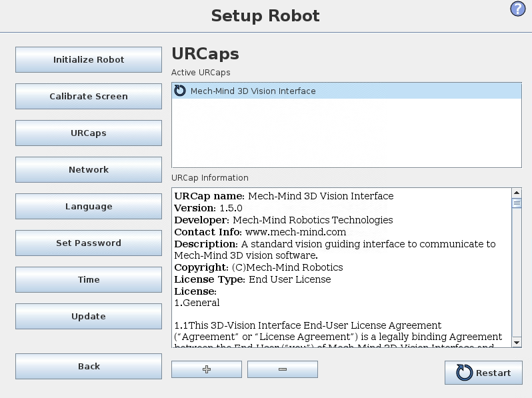This screenshot has width=532, height=398.
Task: Click the URCap Information scrollbar track
Action: [517, 280]
